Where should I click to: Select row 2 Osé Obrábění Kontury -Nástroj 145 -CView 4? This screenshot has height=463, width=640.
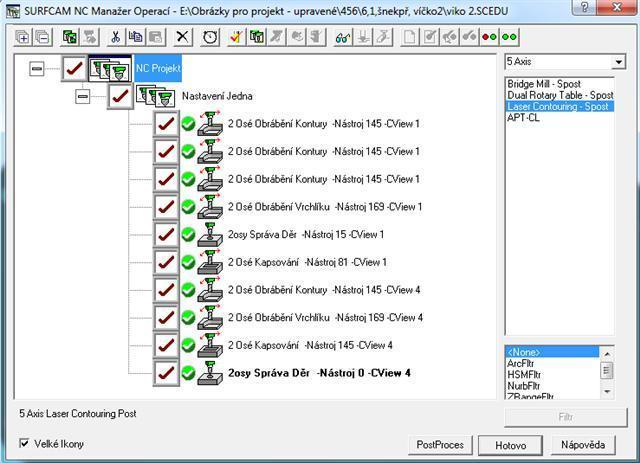[x=324, y=290]
